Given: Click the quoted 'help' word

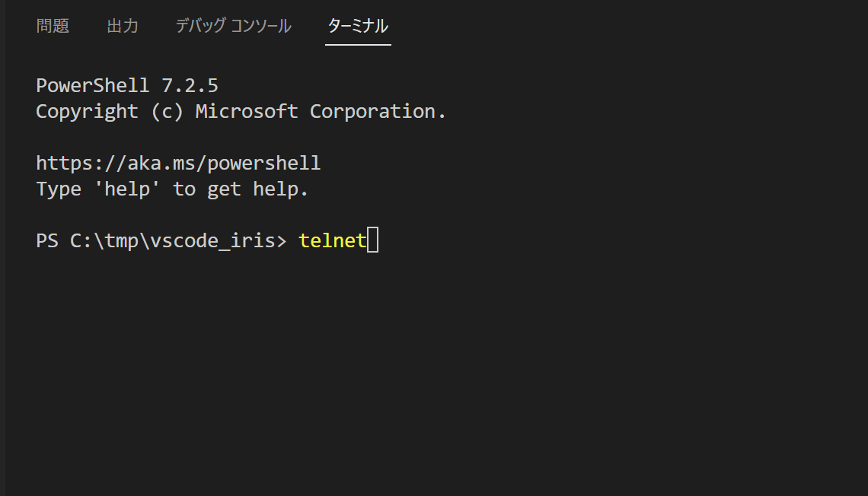Looking at the screenshot, I should point(127,189).
